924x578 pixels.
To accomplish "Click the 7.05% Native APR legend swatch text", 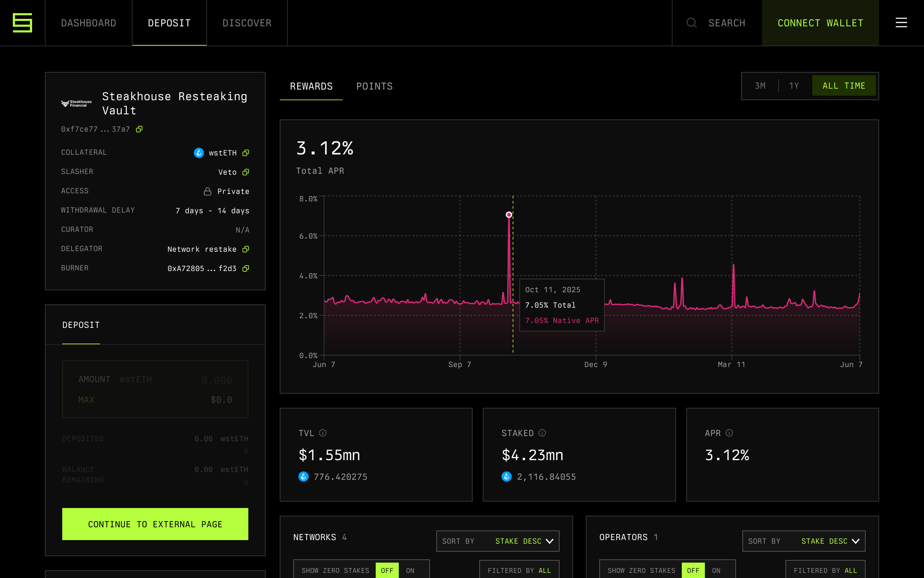I will click(x=562, y=321).
